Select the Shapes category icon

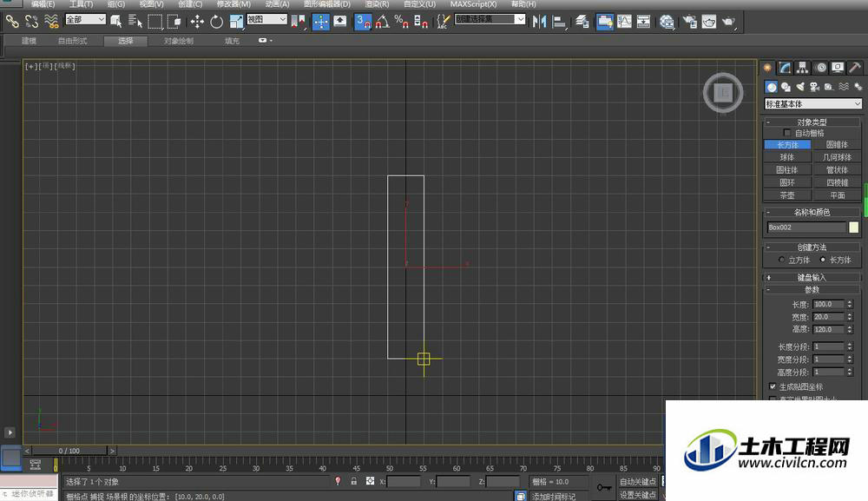786,87
